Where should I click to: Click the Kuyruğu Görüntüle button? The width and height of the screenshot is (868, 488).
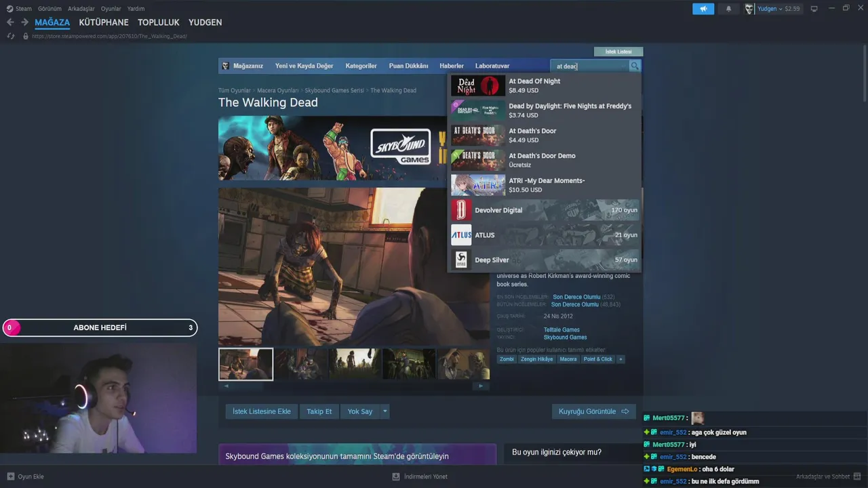pos(594,411)
